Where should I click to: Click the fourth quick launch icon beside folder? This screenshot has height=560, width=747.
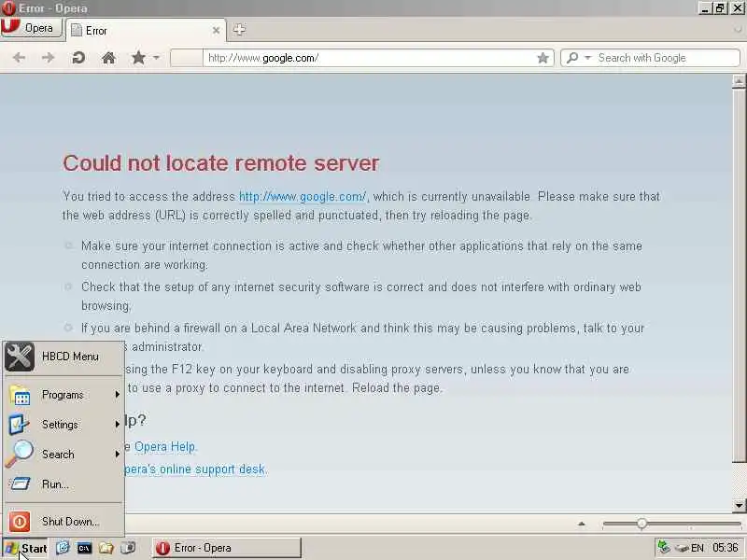(128, 548)
